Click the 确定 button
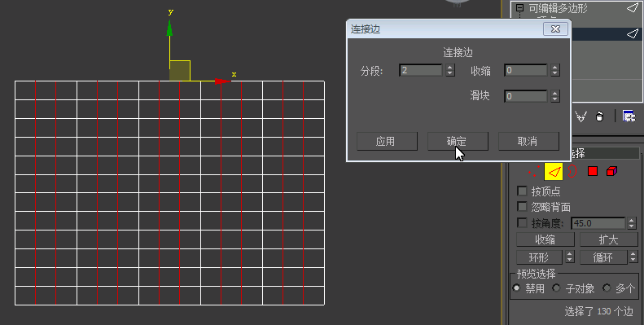Viewport: 644px width, 325px height. coord(458,142)
